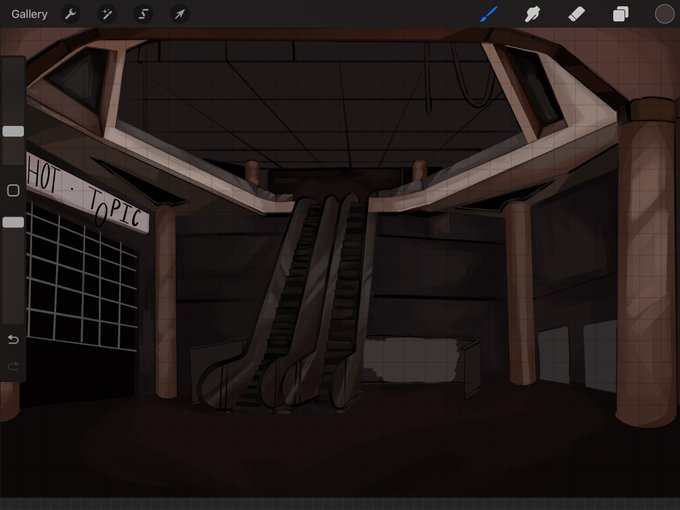Open the active color picker circle
Viewport: 680px width, 510px height.
coord(664,14)
